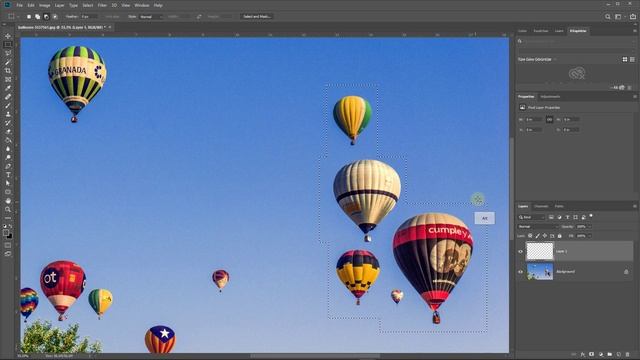Select the Clone Stamp tool
The width and height of the screenshot is (640, 360).
pyautogui.click(x=8, y=114)
